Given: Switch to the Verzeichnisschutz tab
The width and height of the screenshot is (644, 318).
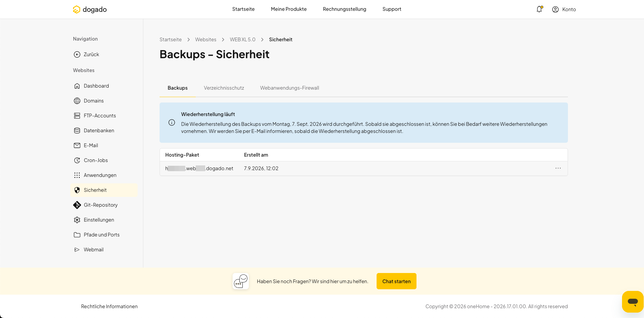Looking at the screenshot, I should coord(224,88).
